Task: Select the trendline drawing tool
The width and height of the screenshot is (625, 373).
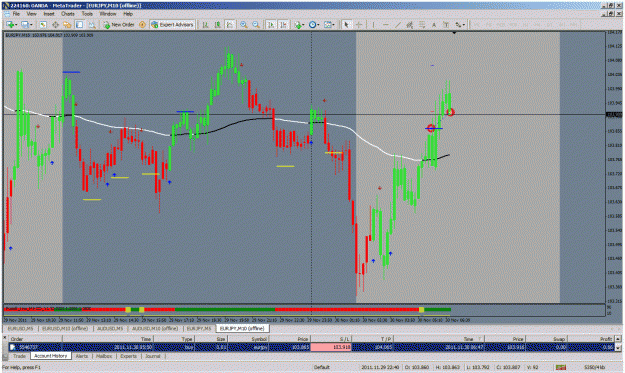Action: point(397,25)
